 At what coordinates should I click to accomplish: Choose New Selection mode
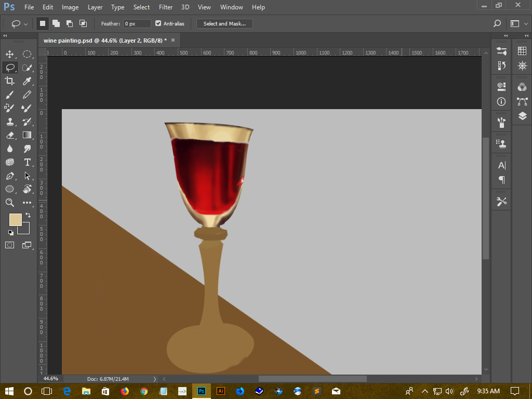[x=43, y=23]
